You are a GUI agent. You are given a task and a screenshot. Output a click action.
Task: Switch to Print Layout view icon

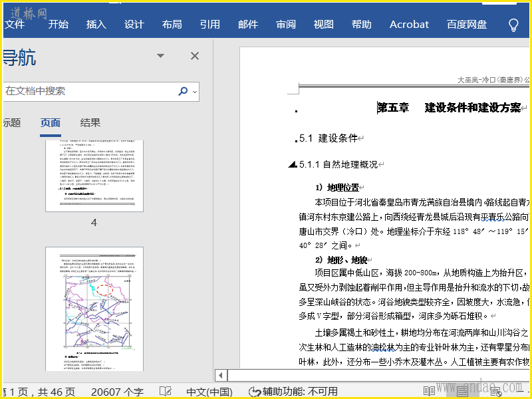[x=462, y=392]
